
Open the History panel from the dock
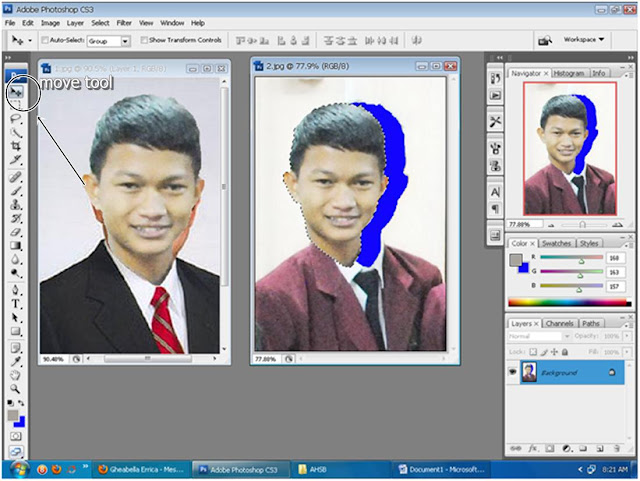coord(495,78)
